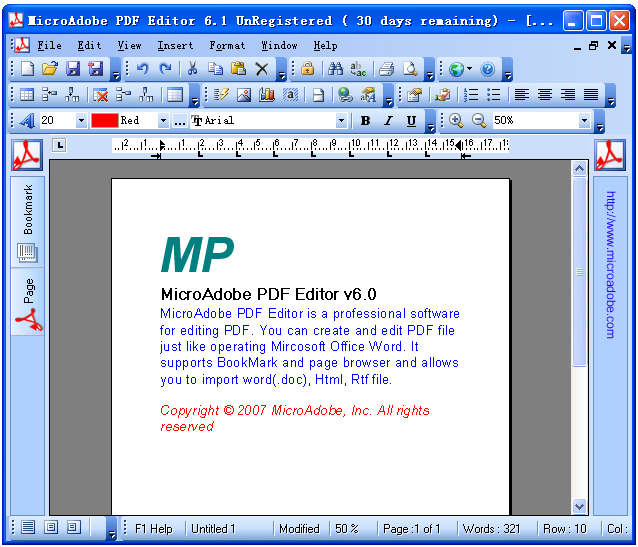Insert chart icon
Screen dimensions: 638x547
[267, 95]
